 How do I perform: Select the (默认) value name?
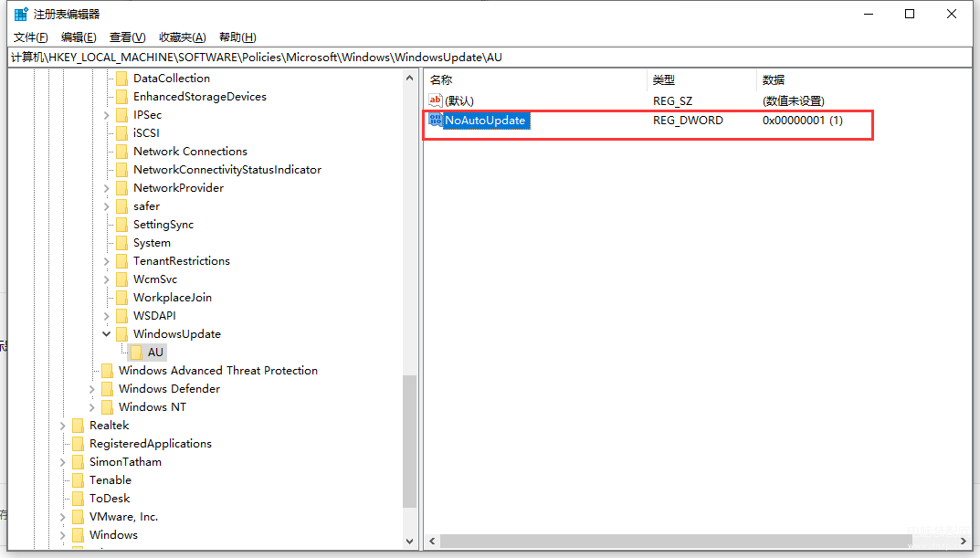click(x=459, y=101)
